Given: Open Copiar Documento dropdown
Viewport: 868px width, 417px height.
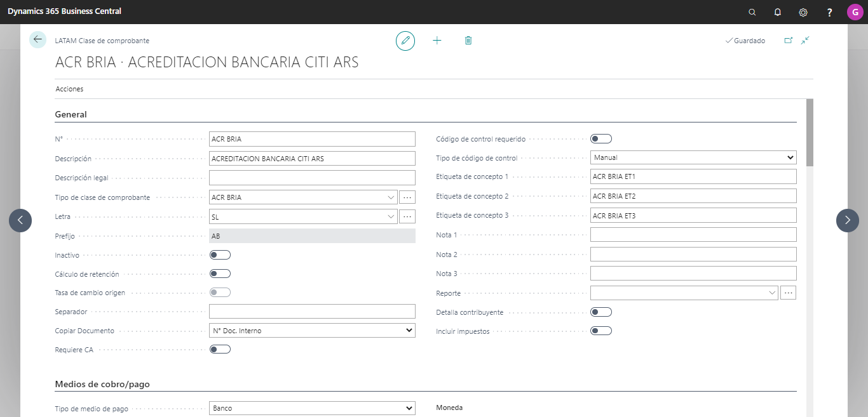Looking at the screenshot, I should [x=312, y=330].
